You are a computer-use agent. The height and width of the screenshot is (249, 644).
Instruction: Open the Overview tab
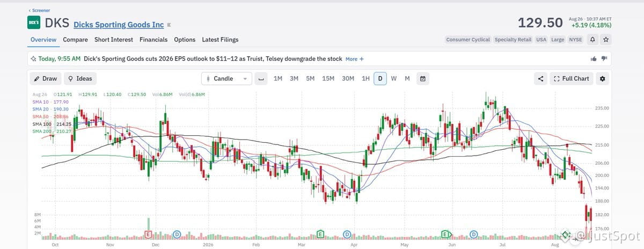[x=43, y=39]
